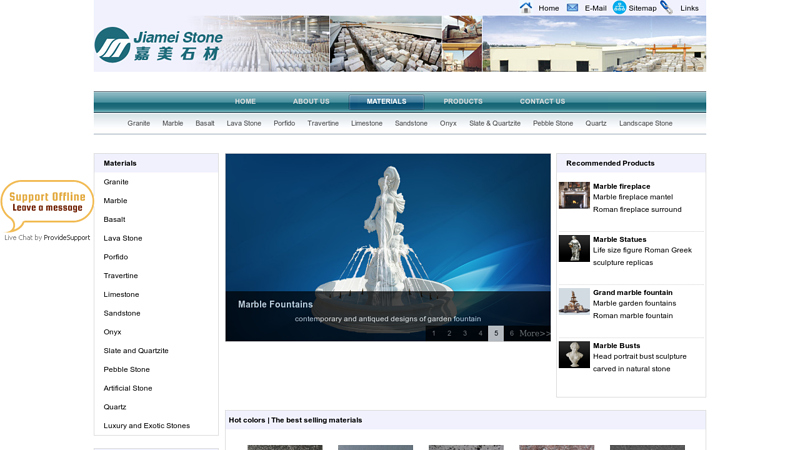
Task: Select Travertine in the submenu bar
Action: 323,123
